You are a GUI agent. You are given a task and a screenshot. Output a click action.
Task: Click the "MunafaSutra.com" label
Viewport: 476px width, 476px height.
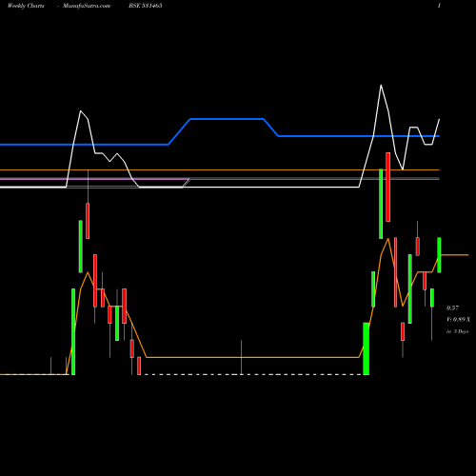pos(87,6)
